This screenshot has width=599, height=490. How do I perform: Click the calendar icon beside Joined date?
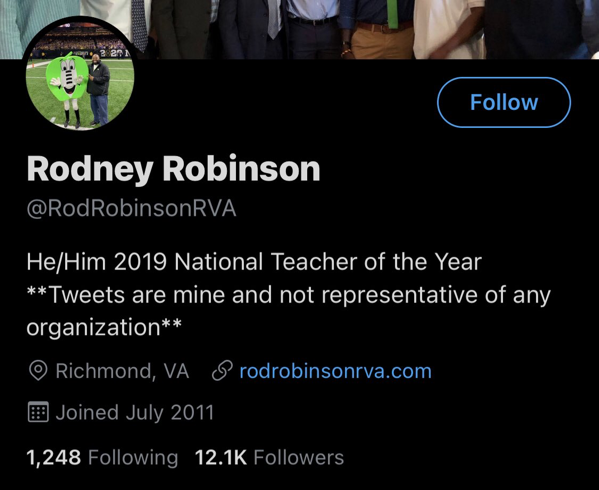tap(38, 412)
